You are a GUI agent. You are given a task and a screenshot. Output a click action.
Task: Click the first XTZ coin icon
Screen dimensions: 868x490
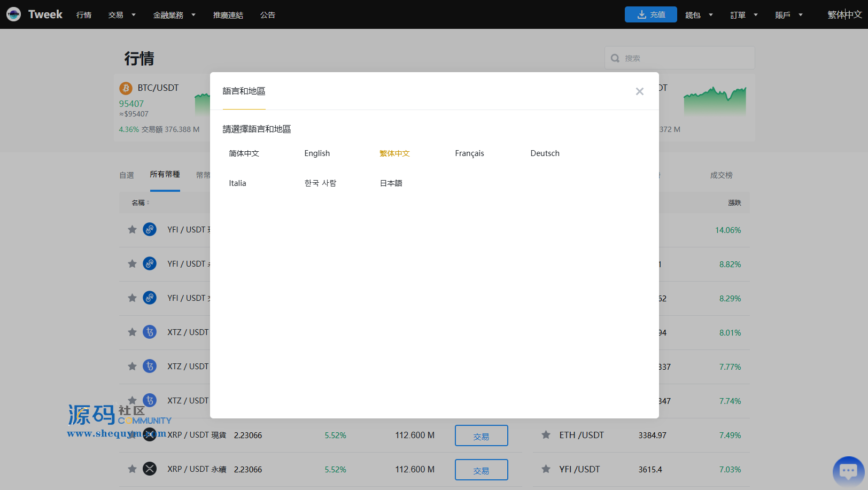tap(150, 332)
